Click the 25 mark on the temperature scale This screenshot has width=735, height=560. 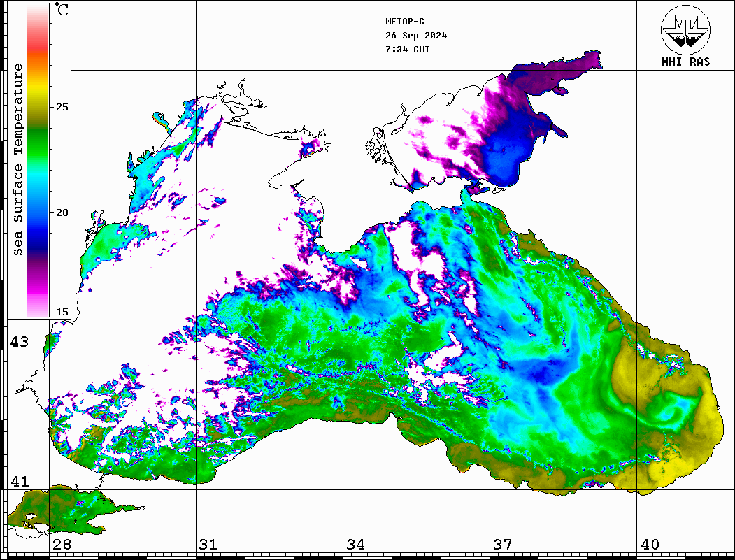(62, 107)
